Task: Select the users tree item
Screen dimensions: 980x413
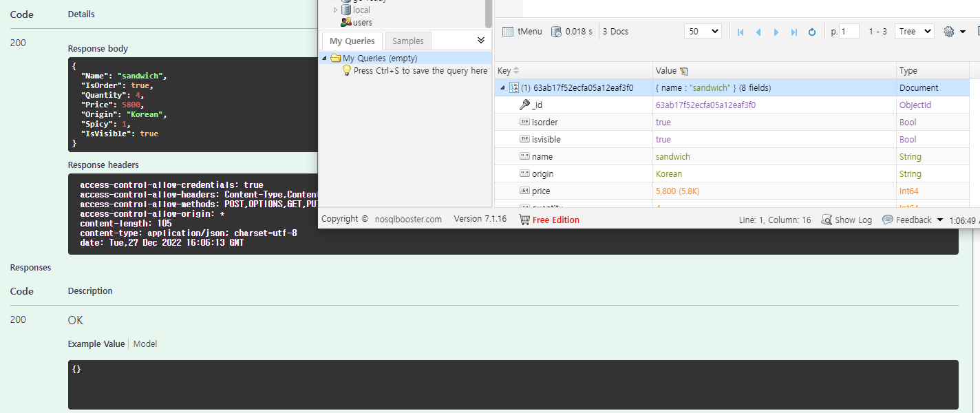Action: [363, 22]
